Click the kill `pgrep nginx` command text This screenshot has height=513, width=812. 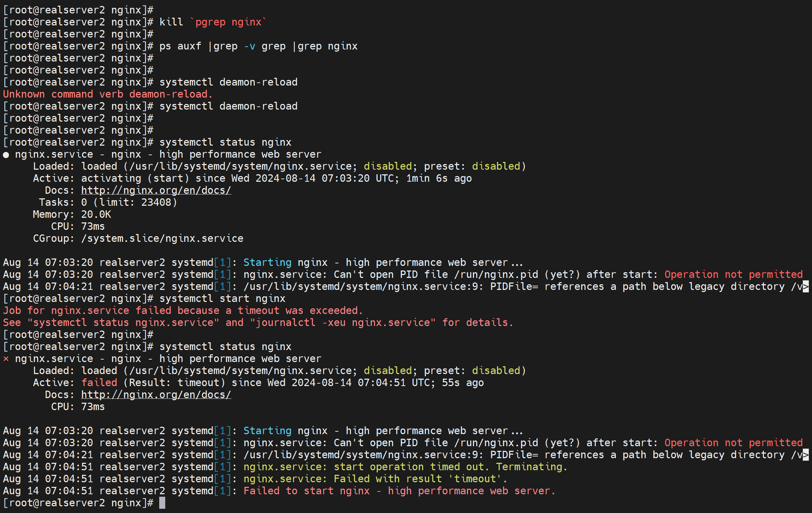click(x=212, y=22)
